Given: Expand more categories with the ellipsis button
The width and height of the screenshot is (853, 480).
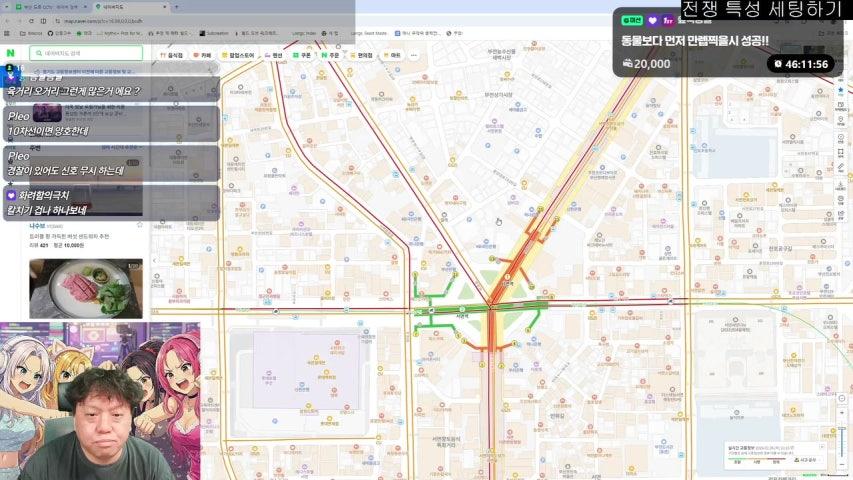Looking at the screenshot, I should [414, 55].
